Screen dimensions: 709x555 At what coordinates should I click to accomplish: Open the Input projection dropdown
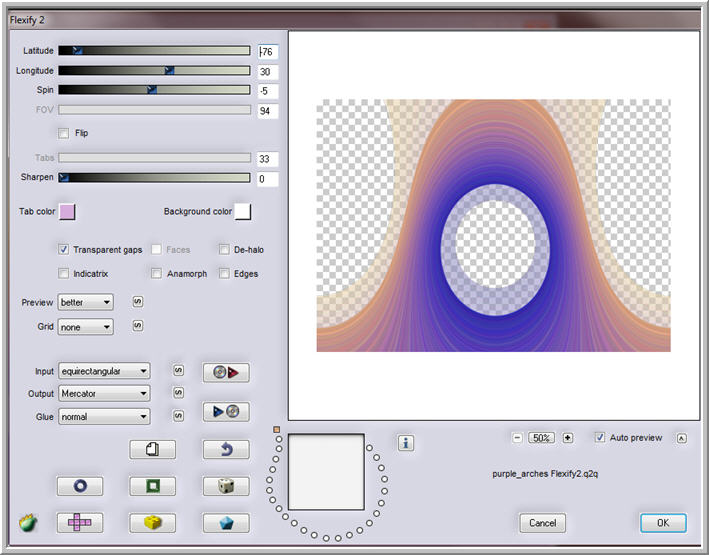pos(104,371)
